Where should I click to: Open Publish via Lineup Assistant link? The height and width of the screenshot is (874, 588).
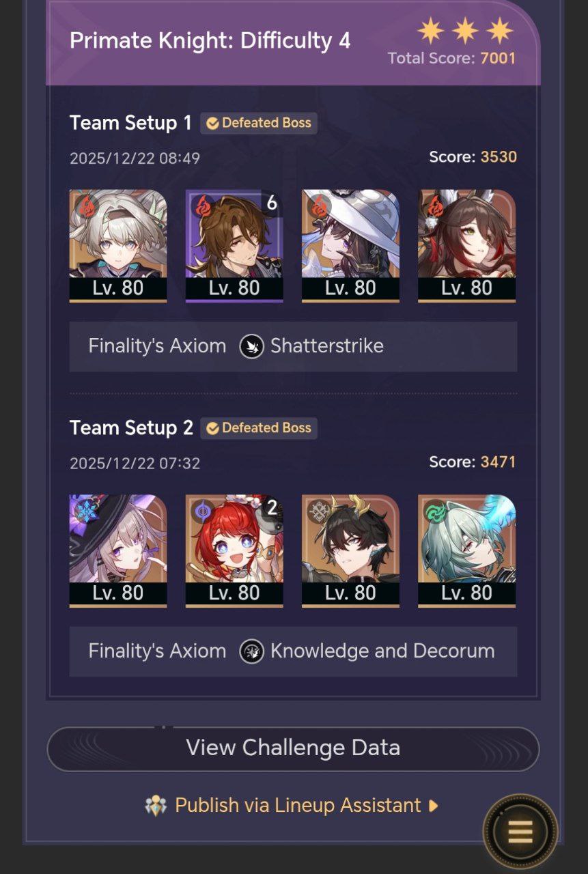point(298,806)
